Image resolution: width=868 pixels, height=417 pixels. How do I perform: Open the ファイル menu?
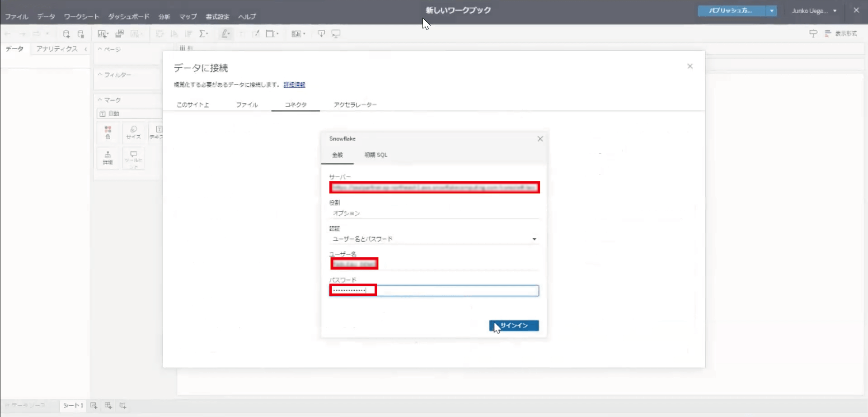point(17,17)
